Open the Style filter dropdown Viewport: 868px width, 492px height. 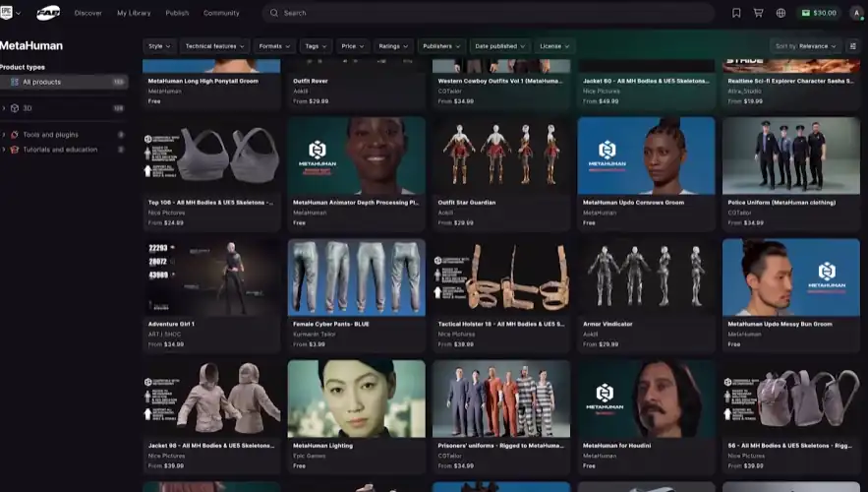coord(159,46)
